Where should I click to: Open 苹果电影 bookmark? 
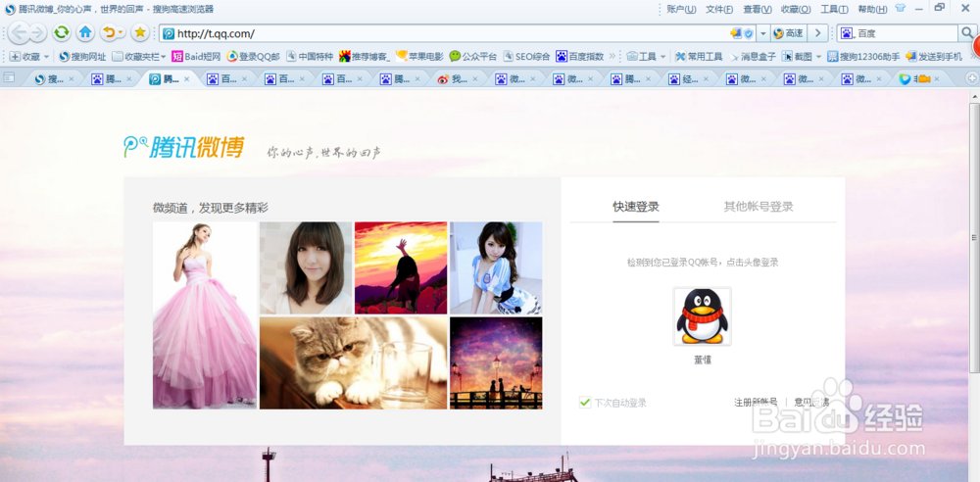click(x=419, y=56)
